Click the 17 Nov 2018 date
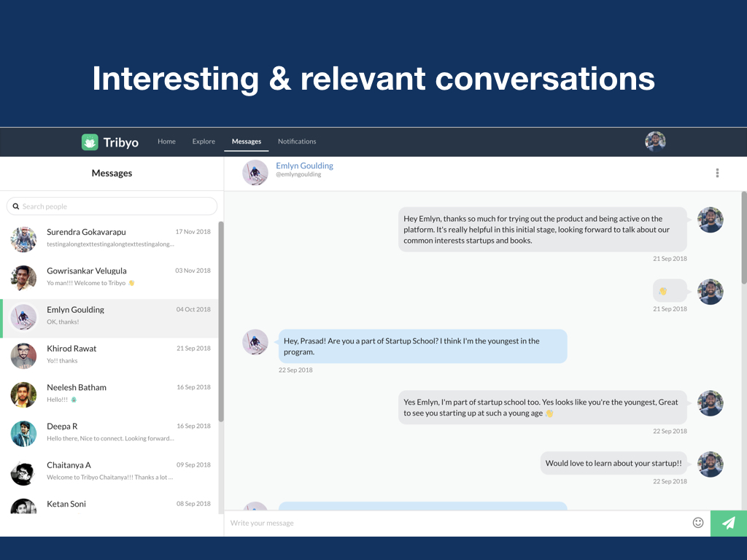Viewport: 747px width, 560px height. (x=193, y=231)
